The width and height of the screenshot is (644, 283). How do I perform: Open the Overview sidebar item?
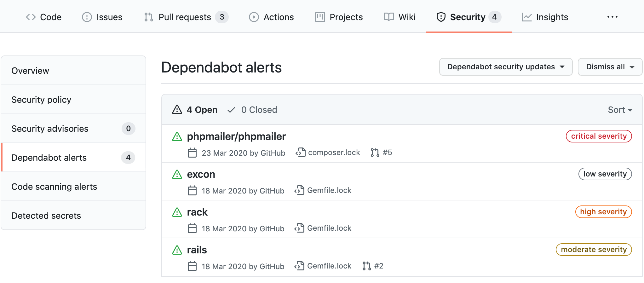(x=73, y=71)
